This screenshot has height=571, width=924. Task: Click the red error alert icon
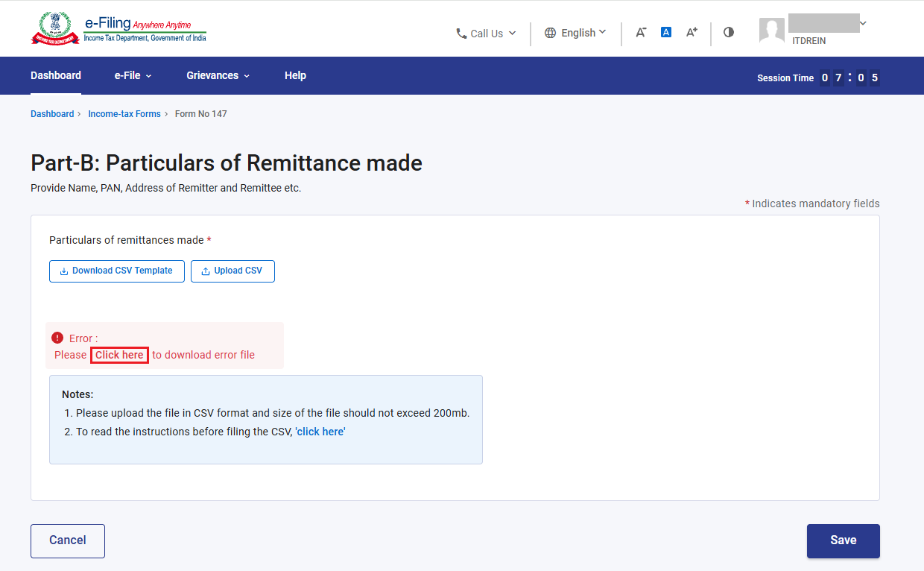(x=57, y=338)
